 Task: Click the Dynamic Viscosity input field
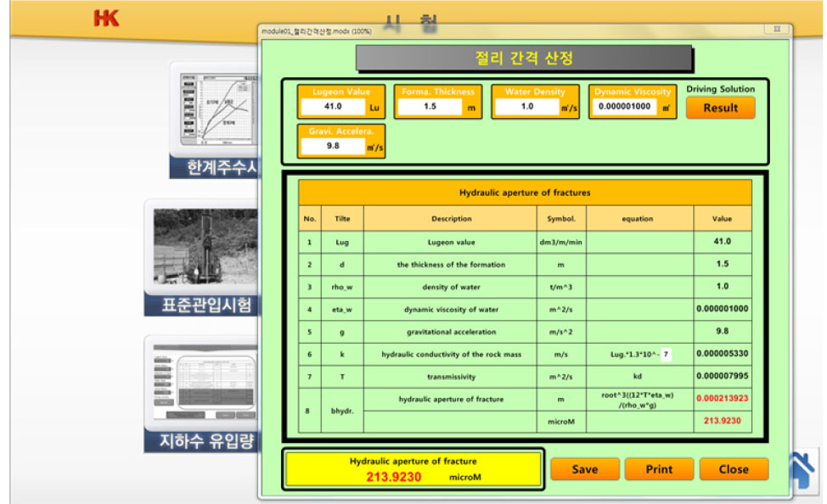624,107
